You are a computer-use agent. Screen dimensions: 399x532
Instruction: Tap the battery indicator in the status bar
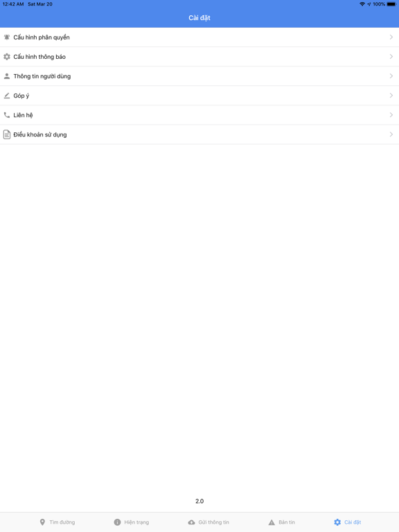(391, 4)
